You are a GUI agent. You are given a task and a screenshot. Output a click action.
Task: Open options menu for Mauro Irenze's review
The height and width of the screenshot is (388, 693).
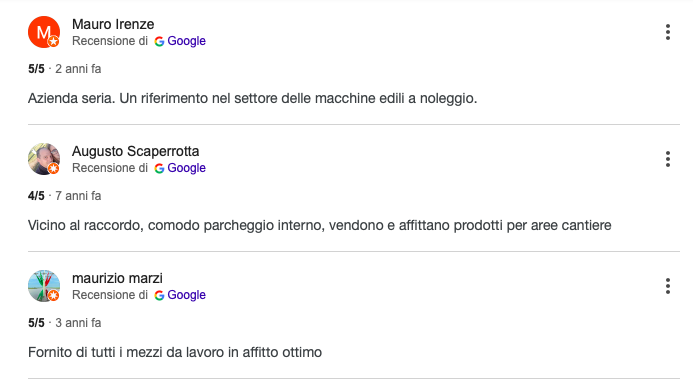point(668,32)
